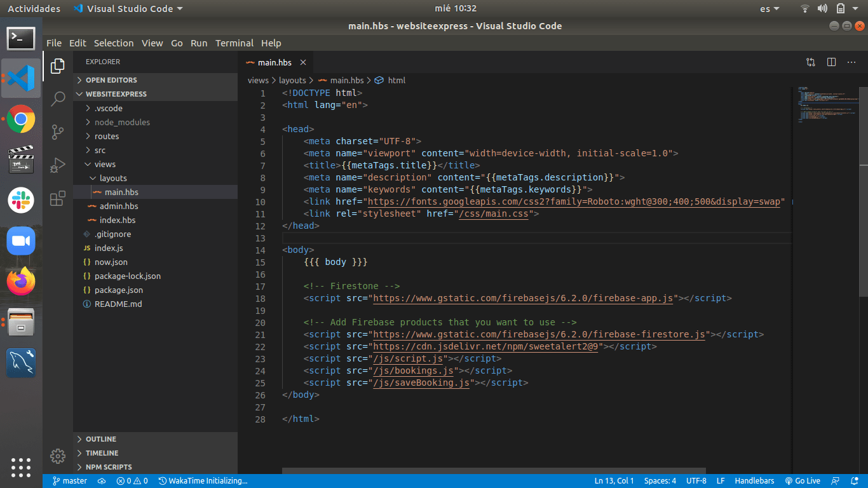Split the editor to the right

pyautogui.click(x=831, y=62)
